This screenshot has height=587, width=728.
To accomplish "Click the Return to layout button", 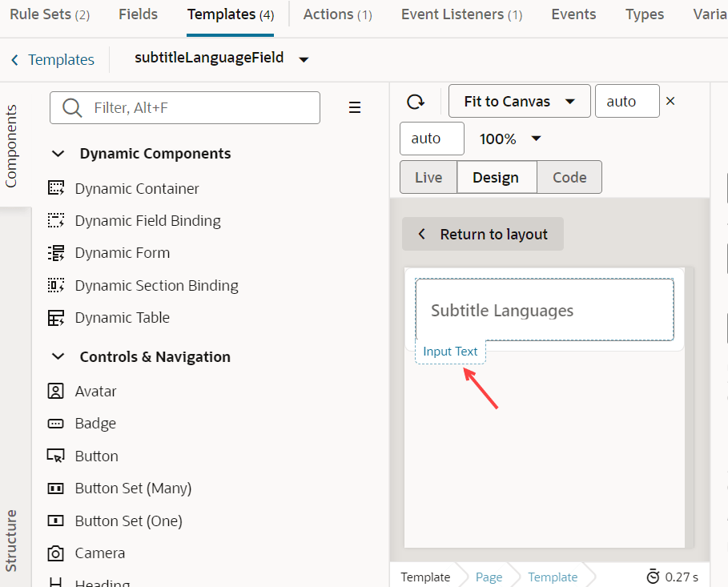I will tap(483, 234).
